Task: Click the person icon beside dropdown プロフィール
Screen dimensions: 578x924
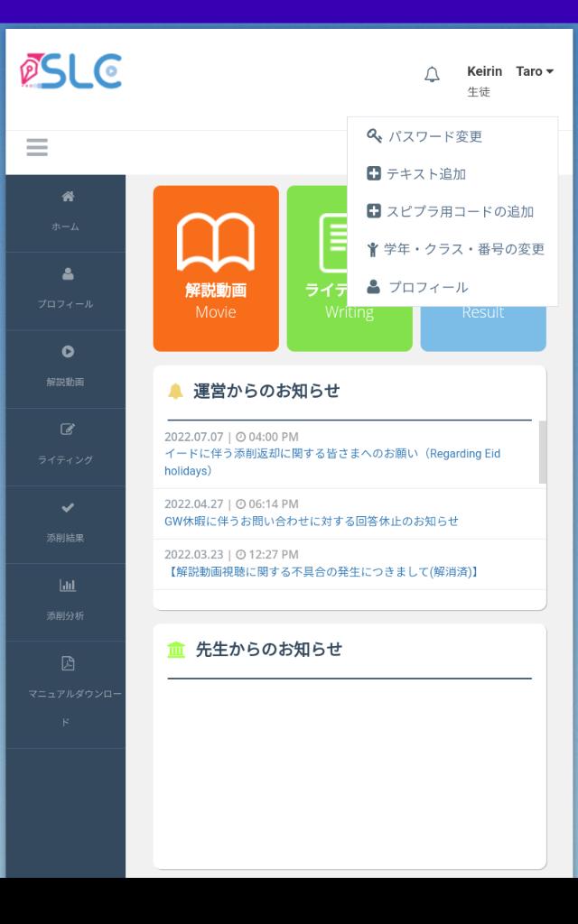Action: (x=373, y=287)
